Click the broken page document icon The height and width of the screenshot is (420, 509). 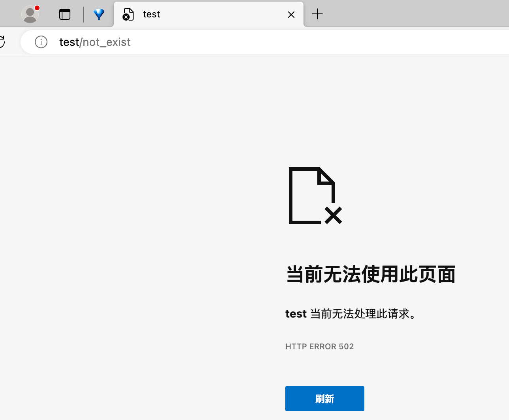click(315, 196)
